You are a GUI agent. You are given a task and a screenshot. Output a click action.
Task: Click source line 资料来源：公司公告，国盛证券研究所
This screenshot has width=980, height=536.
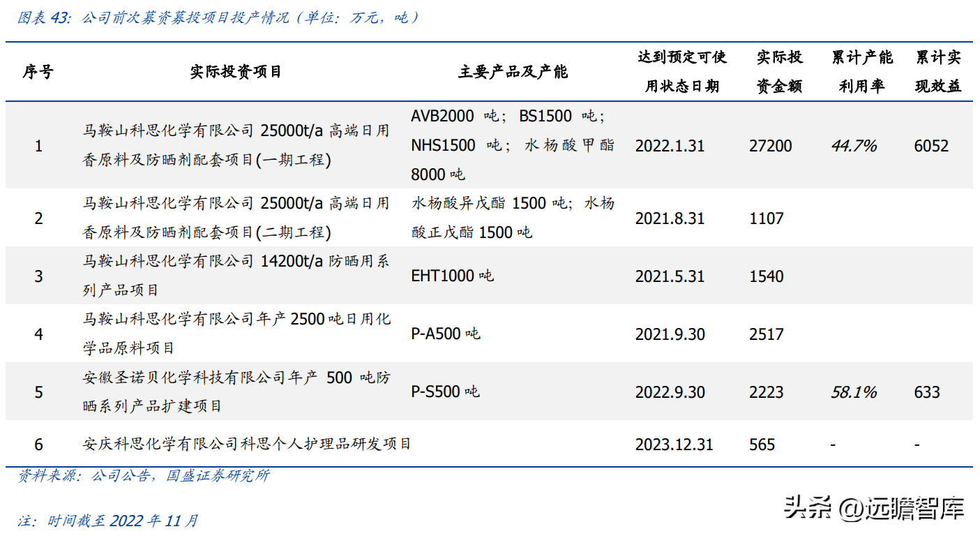tap(143, 476)
